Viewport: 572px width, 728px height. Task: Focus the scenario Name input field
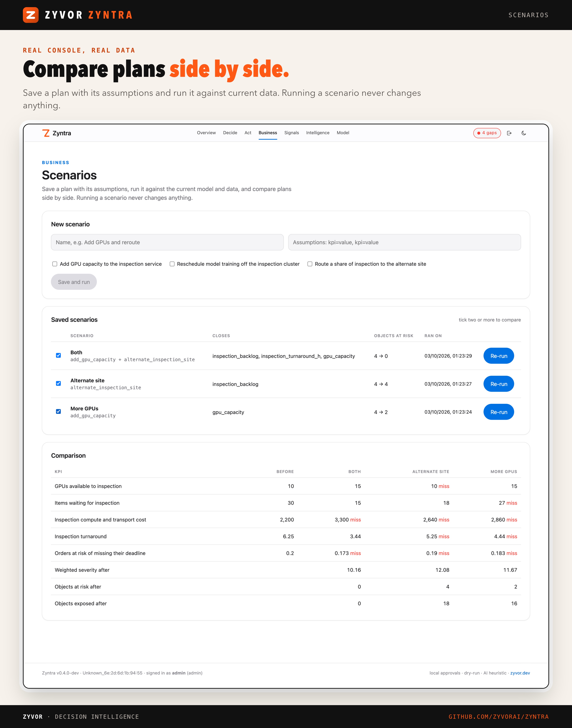coord(167,242)
